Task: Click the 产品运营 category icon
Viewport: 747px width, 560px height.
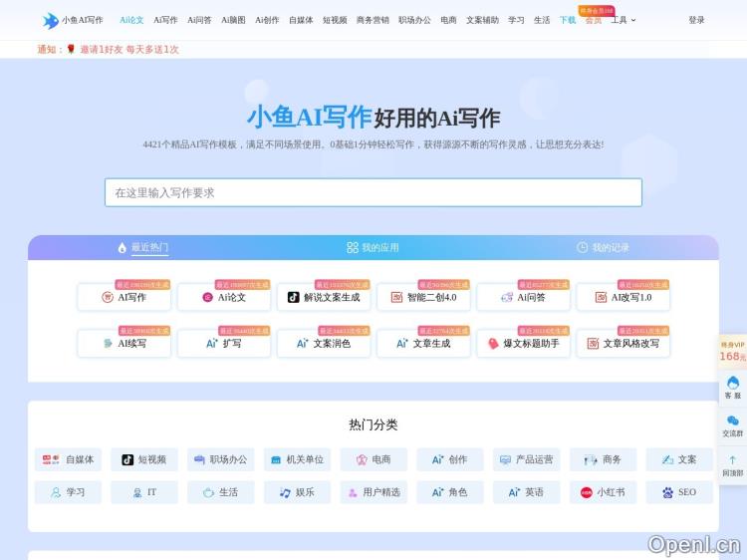Action: (x=505, y=459)
